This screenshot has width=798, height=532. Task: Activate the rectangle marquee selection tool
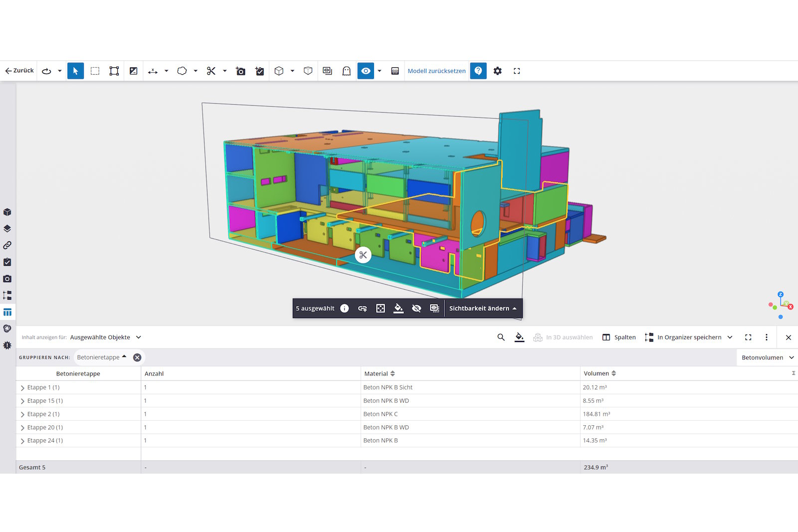pos(95,71)
